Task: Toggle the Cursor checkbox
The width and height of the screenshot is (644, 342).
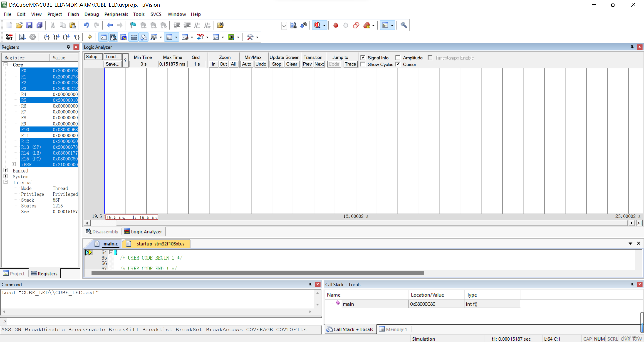Action: pos(398,64)
